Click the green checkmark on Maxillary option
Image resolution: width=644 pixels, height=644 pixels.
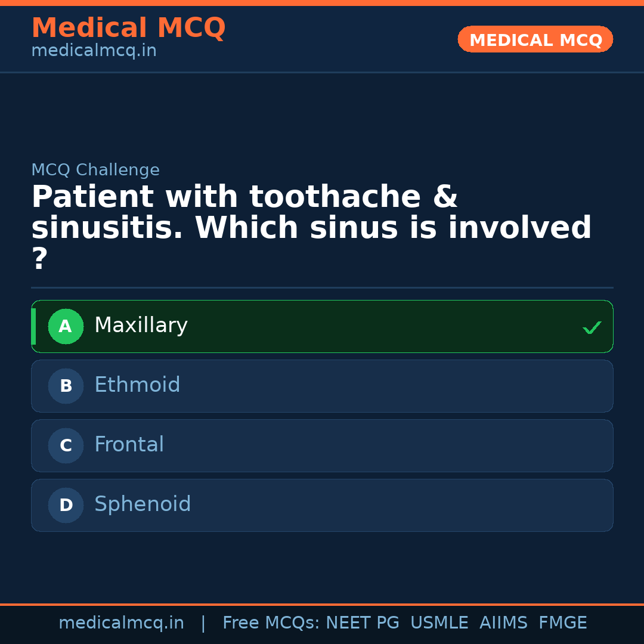pos(592,327)
